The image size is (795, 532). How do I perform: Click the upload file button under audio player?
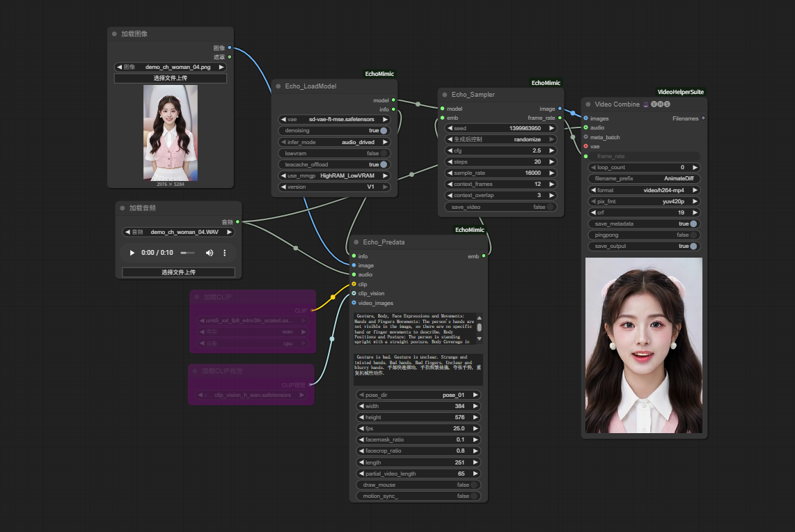click(x=178, y=272)
